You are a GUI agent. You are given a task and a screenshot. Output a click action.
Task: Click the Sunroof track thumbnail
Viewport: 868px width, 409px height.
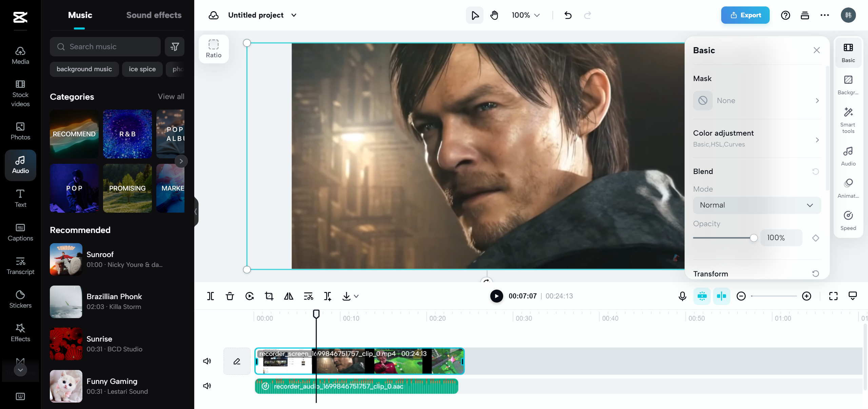pos(66,259)
